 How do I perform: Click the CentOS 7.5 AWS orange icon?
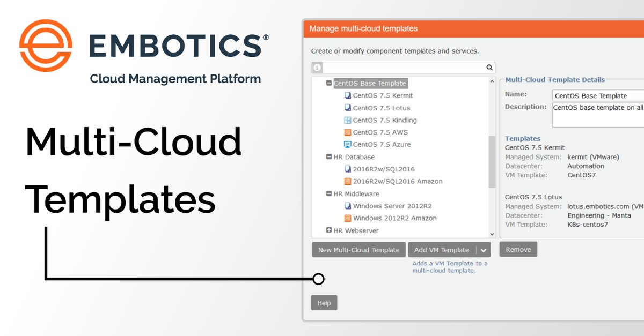pyautogui.click(x=347, y=132)
